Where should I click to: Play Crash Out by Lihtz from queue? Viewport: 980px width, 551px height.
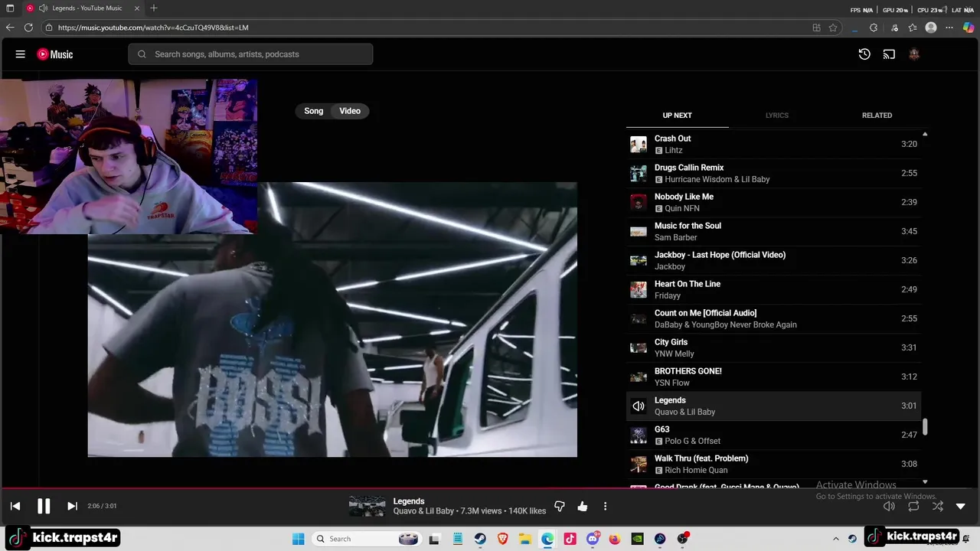click(773, 144)
